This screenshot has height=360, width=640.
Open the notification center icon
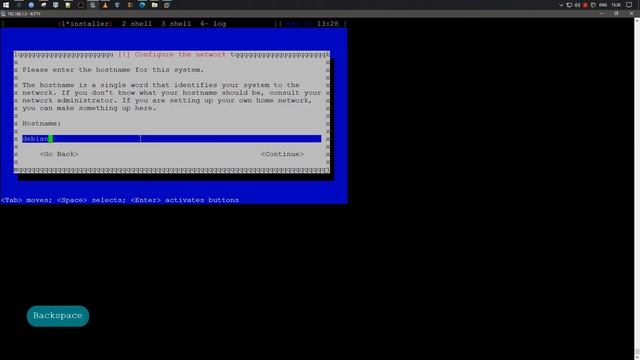pyautogui.click(x=629, y=5)
